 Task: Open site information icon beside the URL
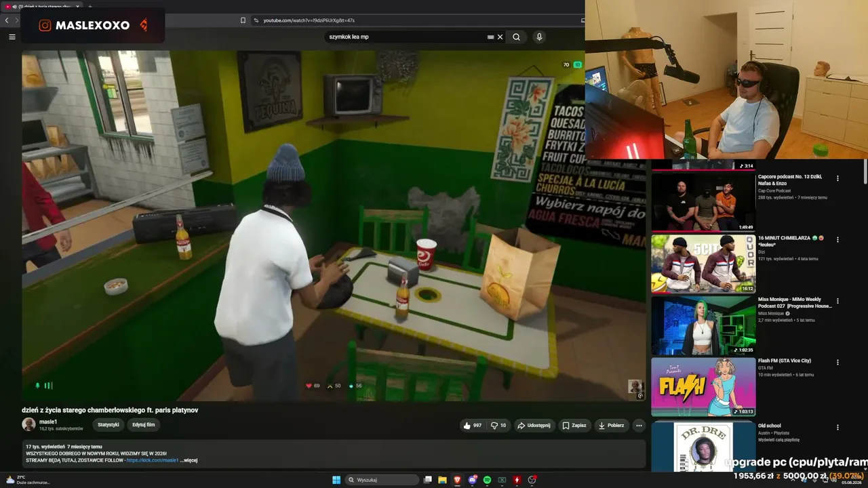point(256,20)
